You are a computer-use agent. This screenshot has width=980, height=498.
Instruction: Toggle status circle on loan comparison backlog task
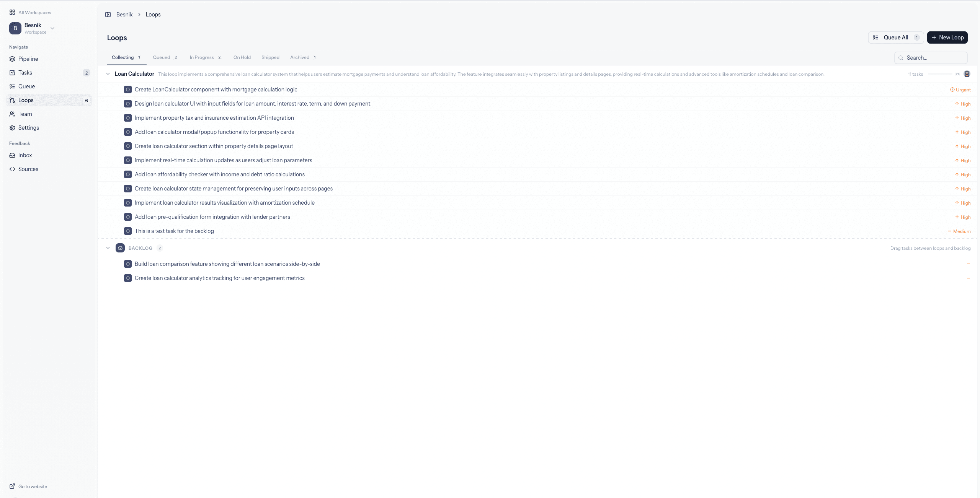point(127,264)
